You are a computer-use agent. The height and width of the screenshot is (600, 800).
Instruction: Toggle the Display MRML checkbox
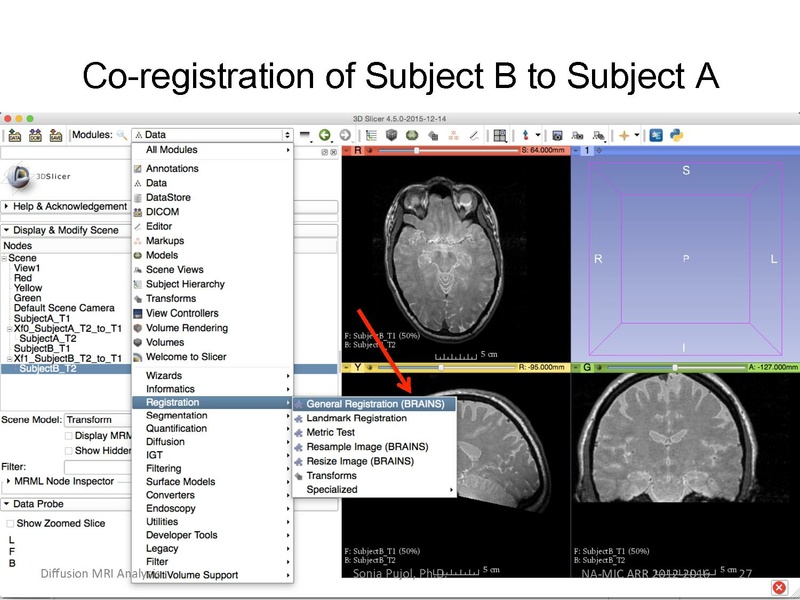pyautogui.click(x=68, y=434)
